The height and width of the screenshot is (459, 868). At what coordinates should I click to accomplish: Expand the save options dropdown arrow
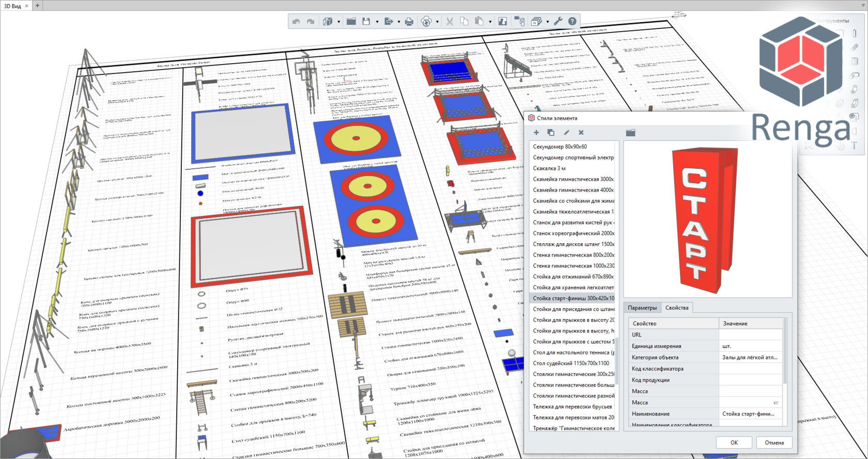377,22
